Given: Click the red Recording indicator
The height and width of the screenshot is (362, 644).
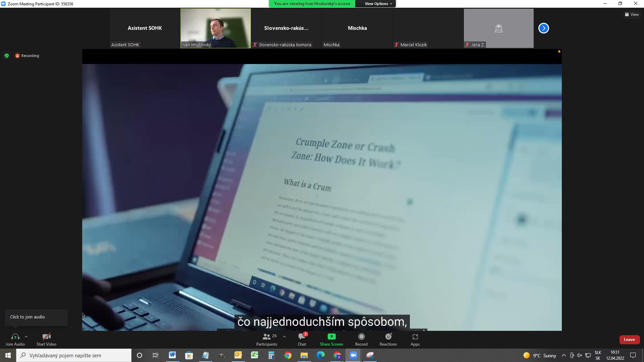Looking at the screenshot, I should (x=27, y=56).
